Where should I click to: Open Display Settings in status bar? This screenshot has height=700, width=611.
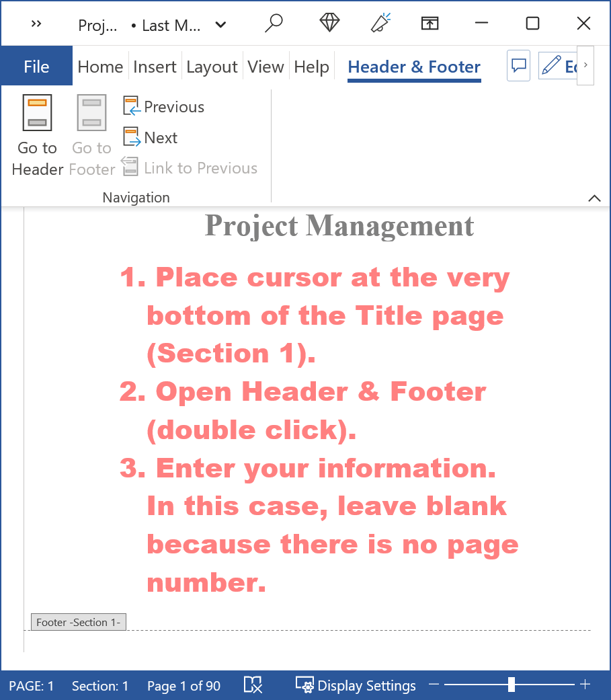click(x=356, y=685)
